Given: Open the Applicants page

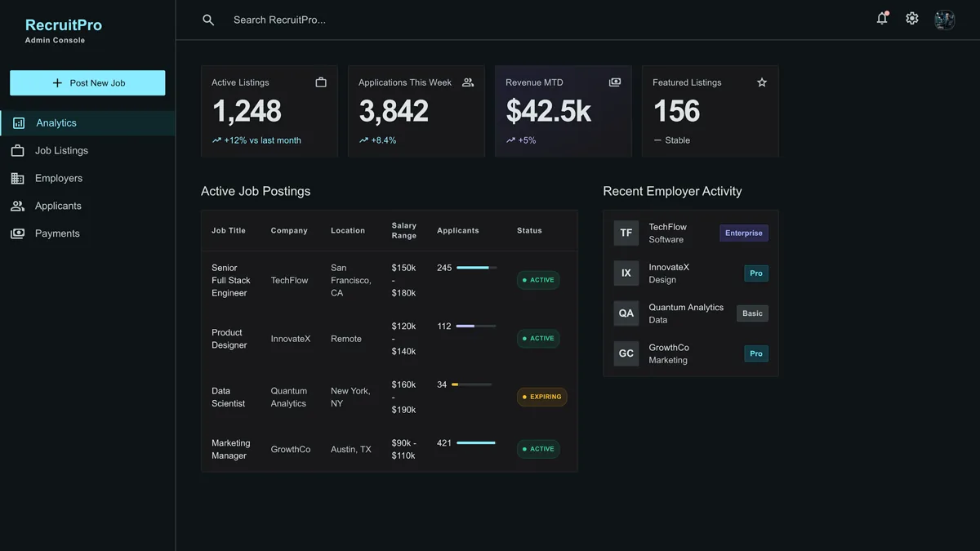Looking at the screenshot, I should [87, 206].
